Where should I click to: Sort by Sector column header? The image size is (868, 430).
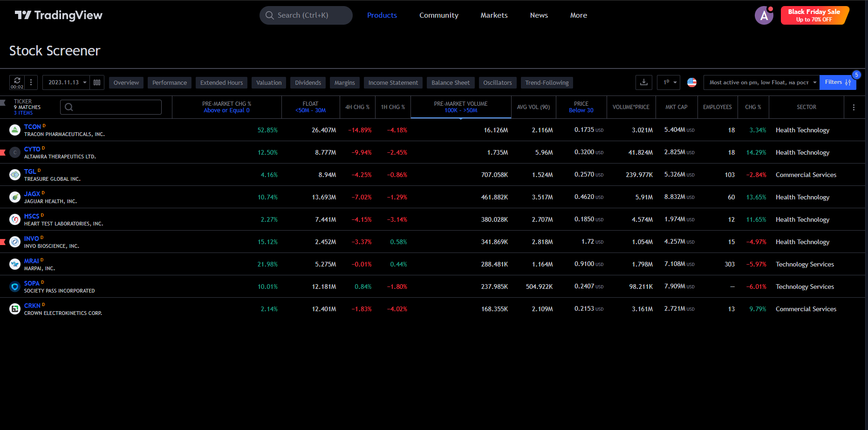pyautogui.click(x=806, y=107)
